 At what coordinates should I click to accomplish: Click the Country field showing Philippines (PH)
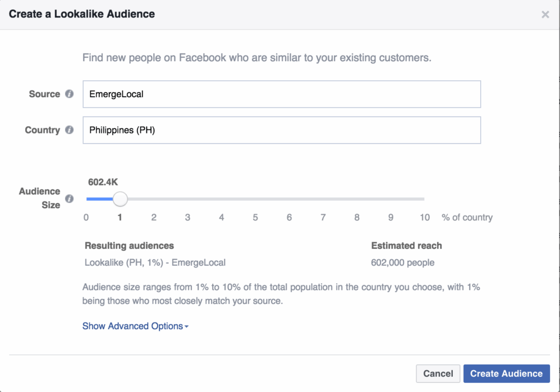click(281, 130)
